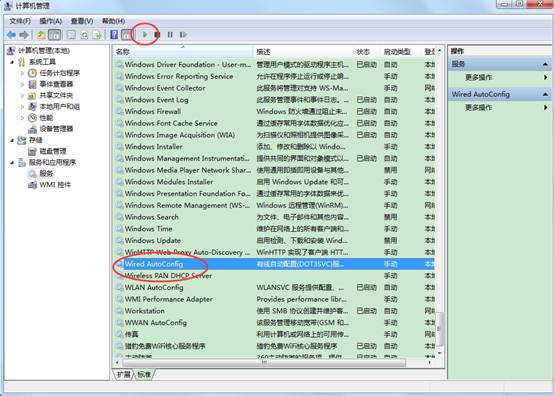Open the 文件(F) menu
Image resolution: width=554 pixels, height=396 pixels.
coord(20,21)
